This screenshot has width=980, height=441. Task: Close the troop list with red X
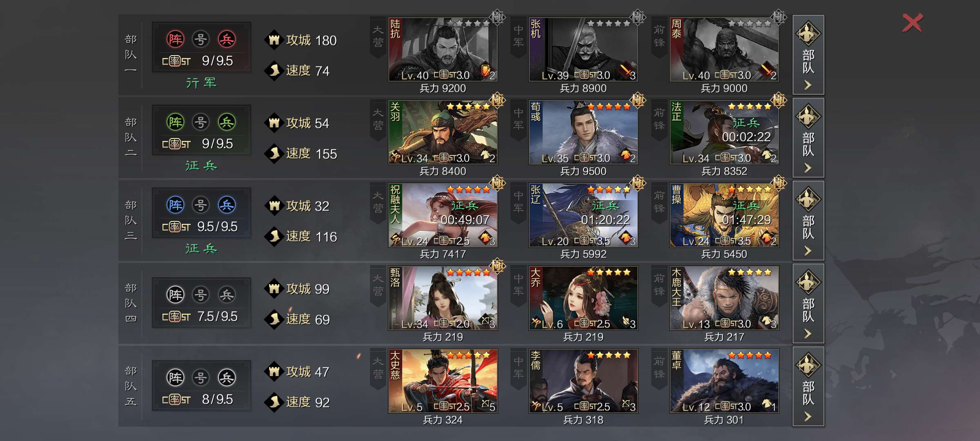[912, 23]
